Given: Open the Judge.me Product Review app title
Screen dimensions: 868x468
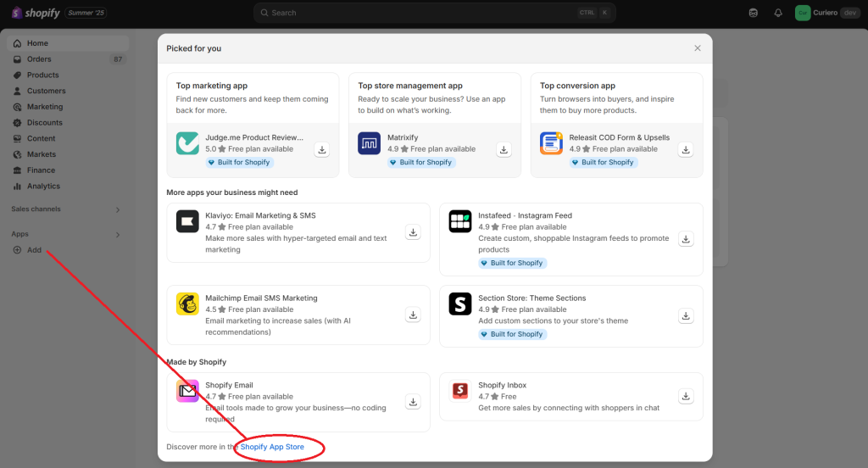Looking at the screenshot, I should point(254,137).
